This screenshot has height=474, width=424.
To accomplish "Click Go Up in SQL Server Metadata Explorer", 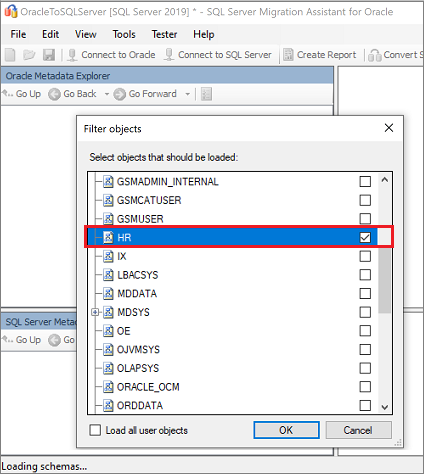I will (x=22, y=340).
